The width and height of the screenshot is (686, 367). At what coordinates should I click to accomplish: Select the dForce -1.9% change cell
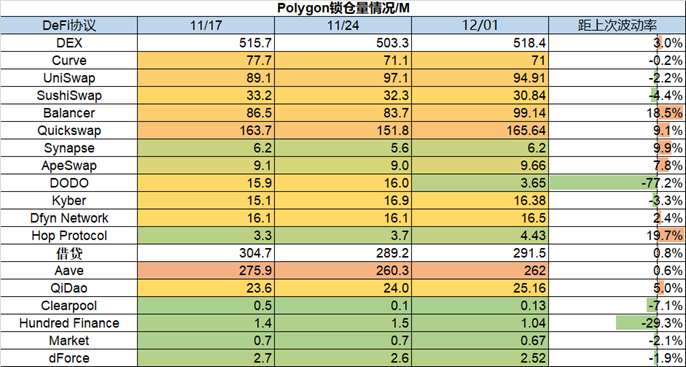[x=617, y=358]
